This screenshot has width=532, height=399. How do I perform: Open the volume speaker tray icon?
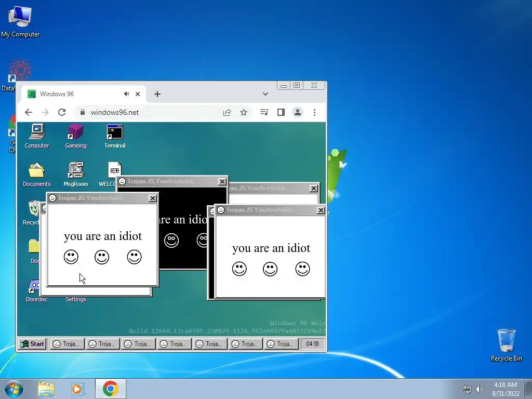pyautogui.click(x=480, y=389)
